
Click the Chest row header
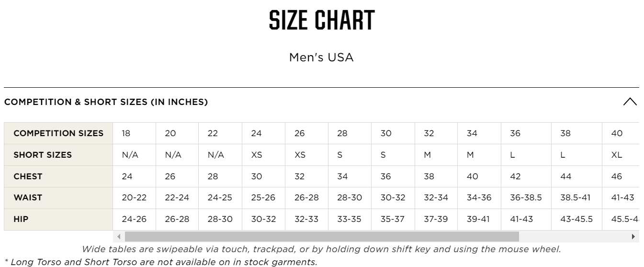coord(28,176)
